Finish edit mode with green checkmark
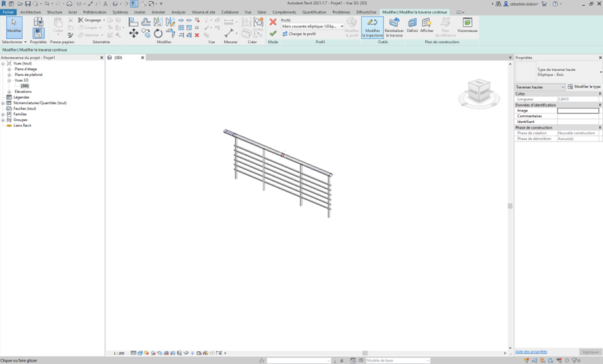Viewport: 603px width, 364px height. point(273,33)
